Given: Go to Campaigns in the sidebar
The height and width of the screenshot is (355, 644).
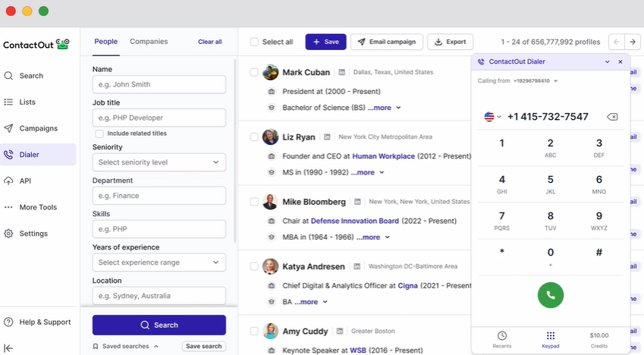Looking at the screenshot, I should 31,128.
